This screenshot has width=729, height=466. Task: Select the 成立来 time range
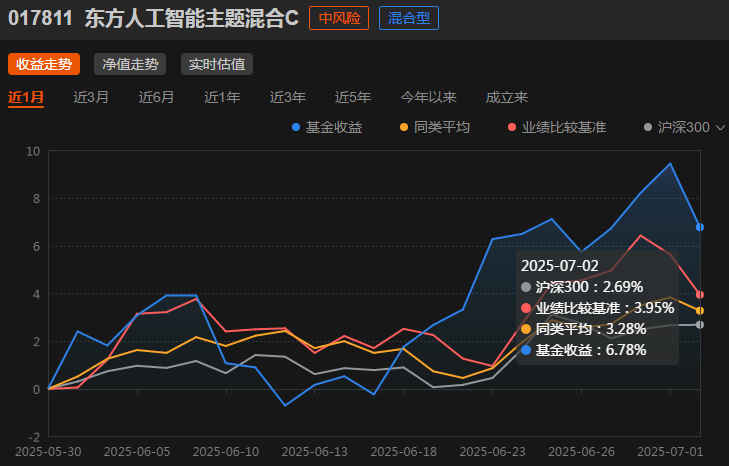(507, 97)
